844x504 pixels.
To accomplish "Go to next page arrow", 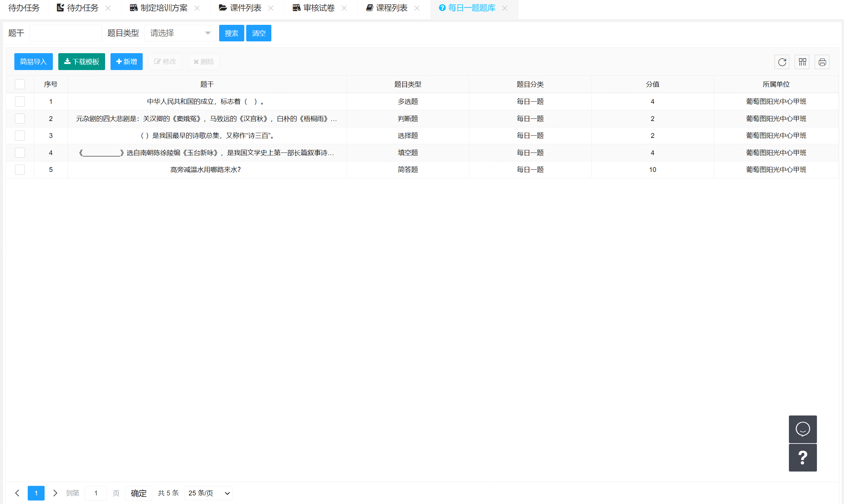I will (x=55, y=493).
